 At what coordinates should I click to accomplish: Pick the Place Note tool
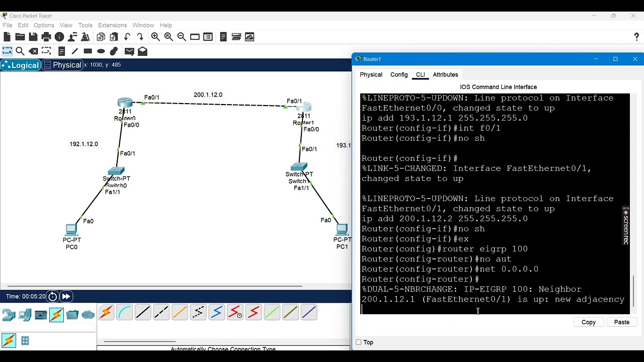pyautogui.click(x=61, y=51)
